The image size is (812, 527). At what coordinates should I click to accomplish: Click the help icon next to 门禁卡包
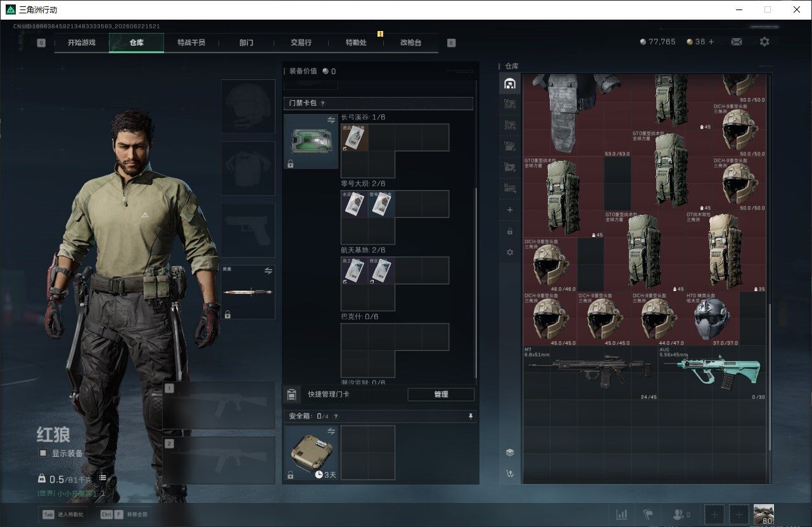click(322, 103)
